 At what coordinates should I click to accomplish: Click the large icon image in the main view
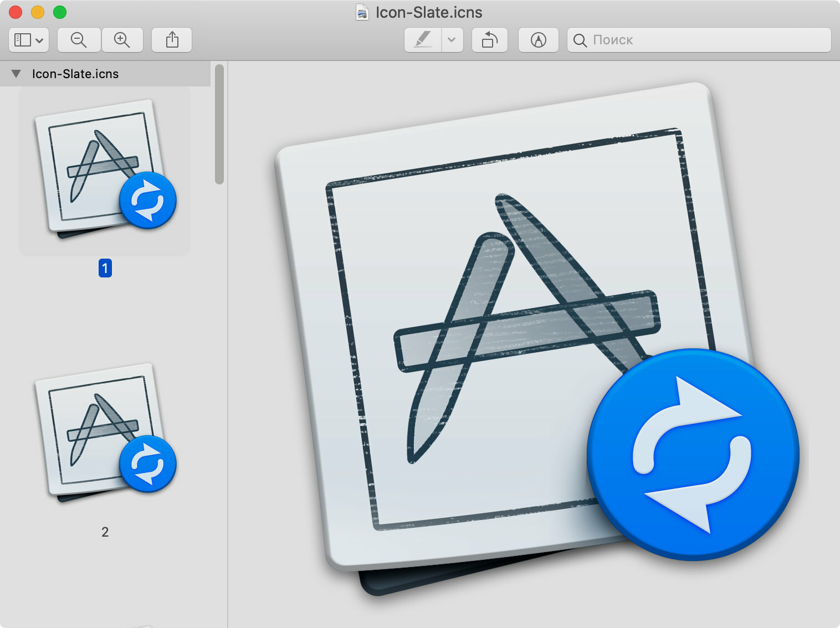point(536,339)
